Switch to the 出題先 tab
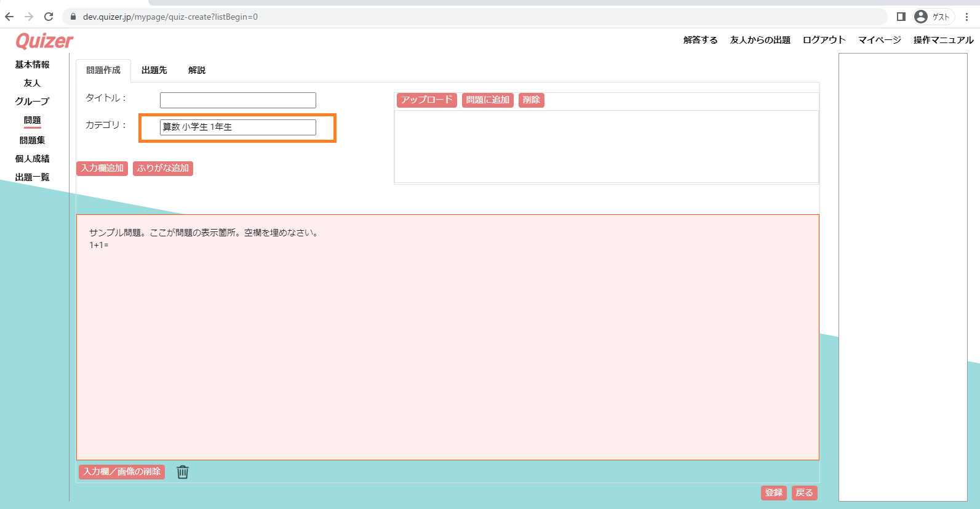Viewport: 980px width, 509px height. (x=154, y=70)
